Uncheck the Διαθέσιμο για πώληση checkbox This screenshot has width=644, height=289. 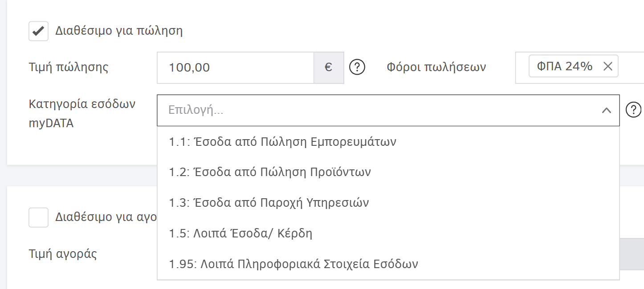coord(39,31)
